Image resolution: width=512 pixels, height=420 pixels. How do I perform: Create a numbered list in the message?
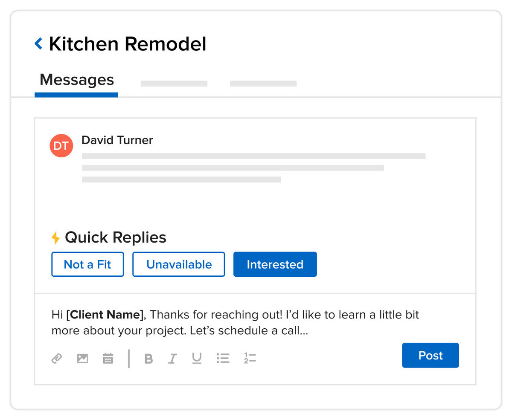click(x=250, y=359)
